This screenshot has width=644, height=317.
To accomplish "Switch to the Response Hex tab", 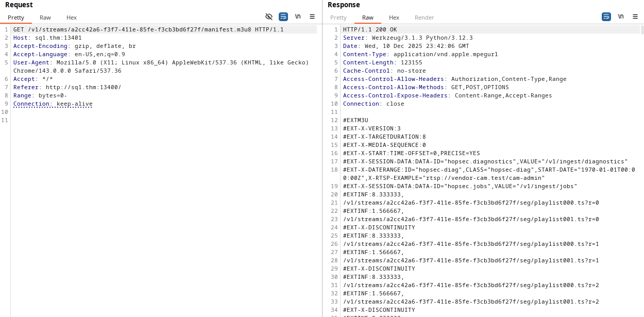I will (394, 18).
